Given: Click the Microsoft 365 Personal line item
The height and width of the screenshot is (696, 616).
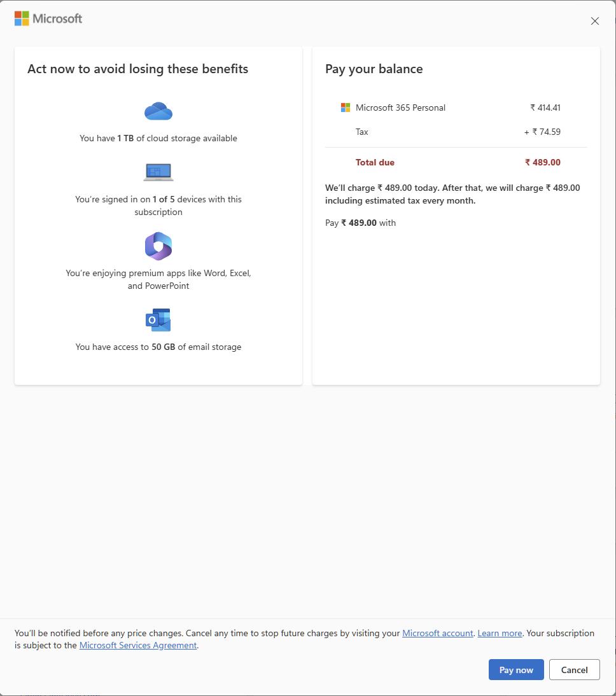Looking at the screenshot, I should tap(451, 108).
